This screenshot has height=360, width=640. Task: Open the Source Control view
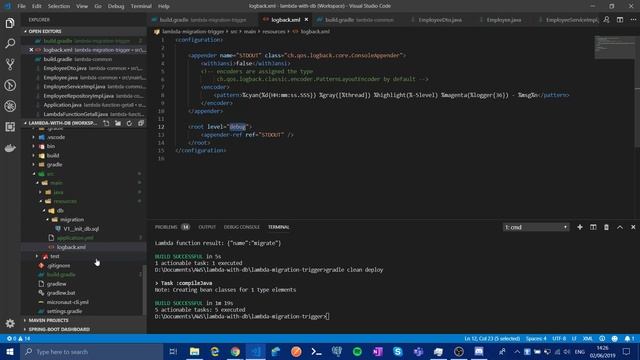(10, 64)
